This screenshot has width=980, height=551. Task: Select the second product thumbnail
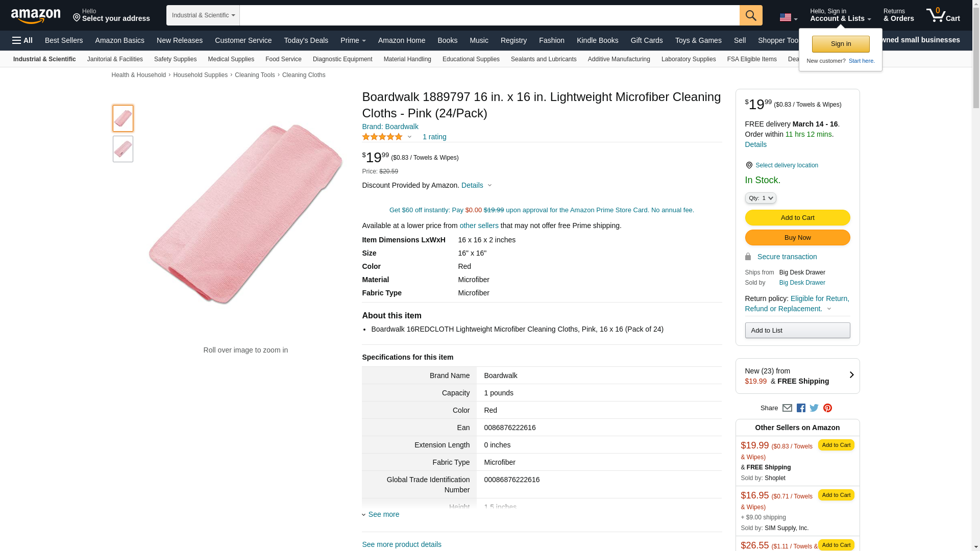123,149
